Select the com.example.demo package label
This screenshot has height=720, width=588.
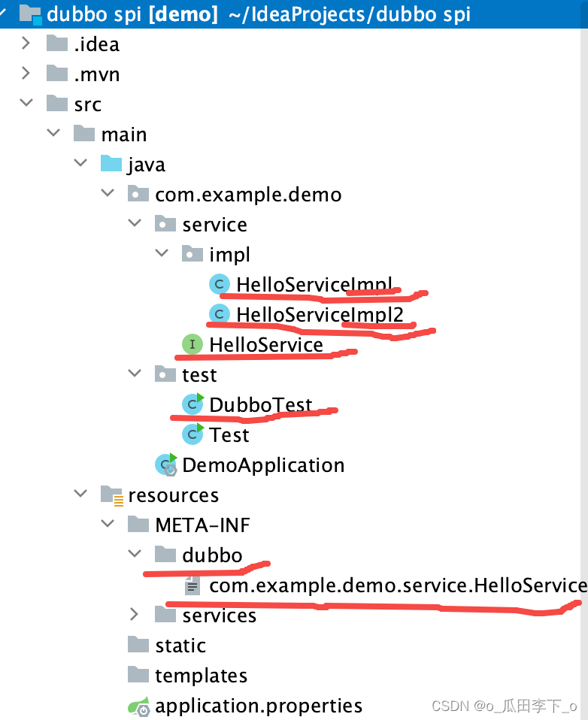pyautogui.click(x=249, y=195)
